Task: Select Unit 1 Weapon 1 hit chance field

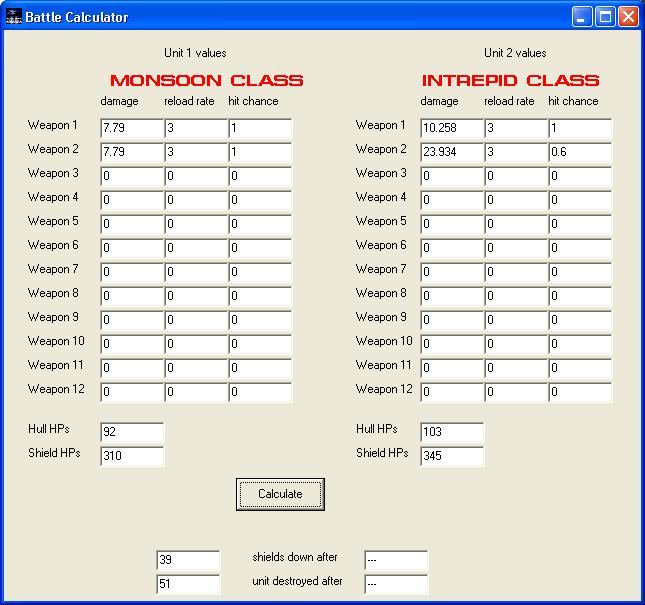Action: coord(260,128)
